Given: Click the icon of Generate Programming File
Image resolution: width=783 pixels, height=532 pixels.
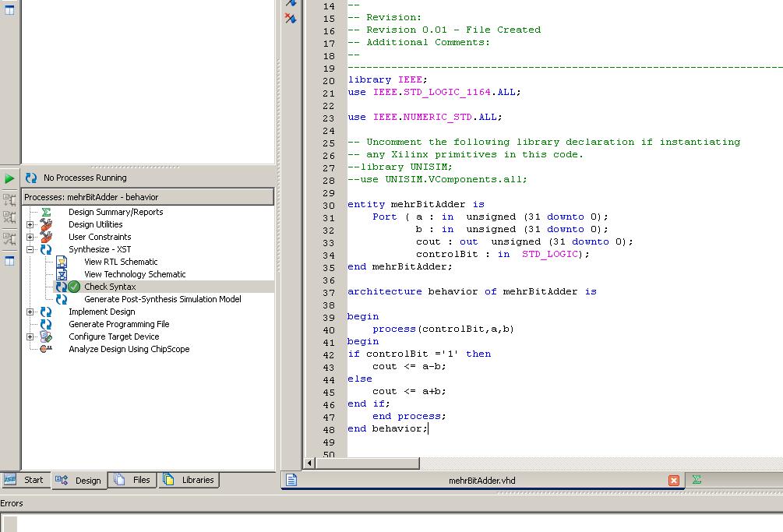Looking at the screenshot, I should click(x=46, y=324).
